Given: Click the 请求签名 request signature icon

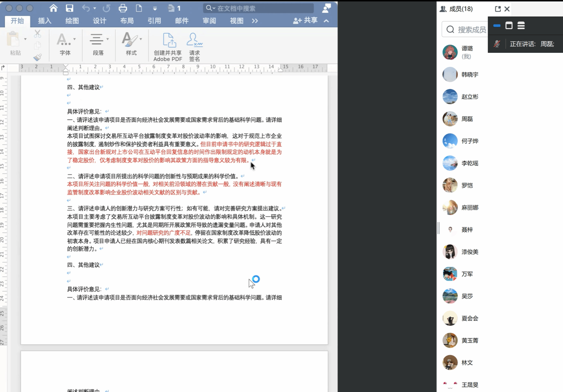Looking at the screenshot, I should point(194,47).
